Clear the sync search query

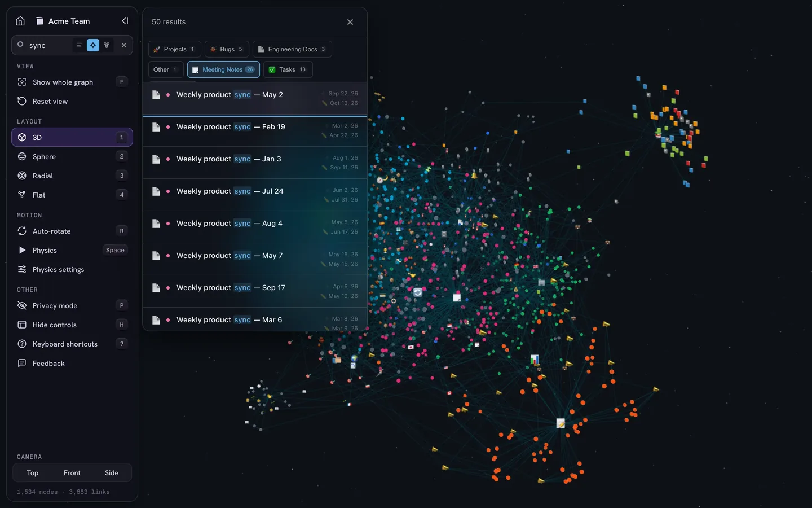(x=124, y=45)
